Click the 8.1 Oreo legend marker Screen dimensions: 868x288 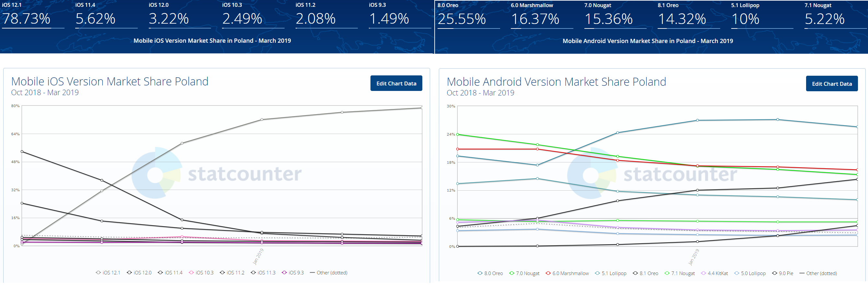(x=635, y=273)
